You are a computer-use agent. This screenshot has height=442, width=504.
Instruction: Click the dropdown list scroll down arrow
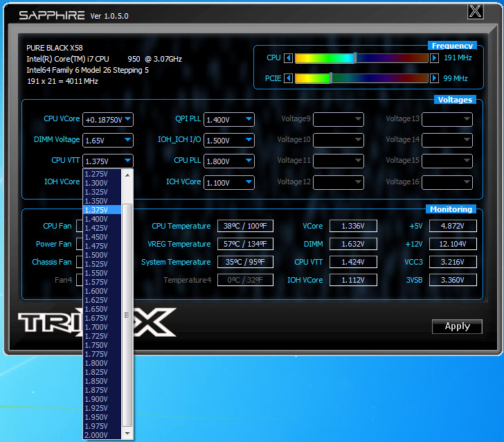coord(127,434)
